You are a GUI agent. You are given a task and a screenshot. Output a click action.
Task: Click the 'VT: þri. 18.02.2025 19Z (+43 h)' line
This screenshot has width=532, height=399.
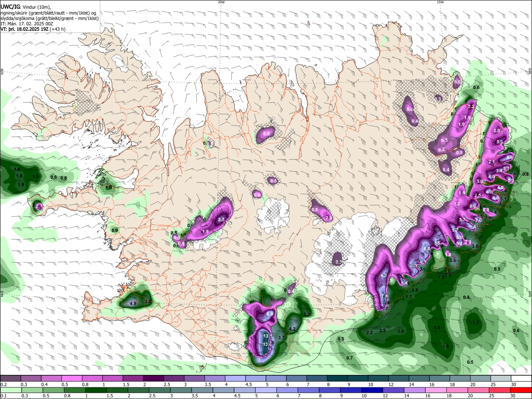pyautogui.click(x=33, y=30)
